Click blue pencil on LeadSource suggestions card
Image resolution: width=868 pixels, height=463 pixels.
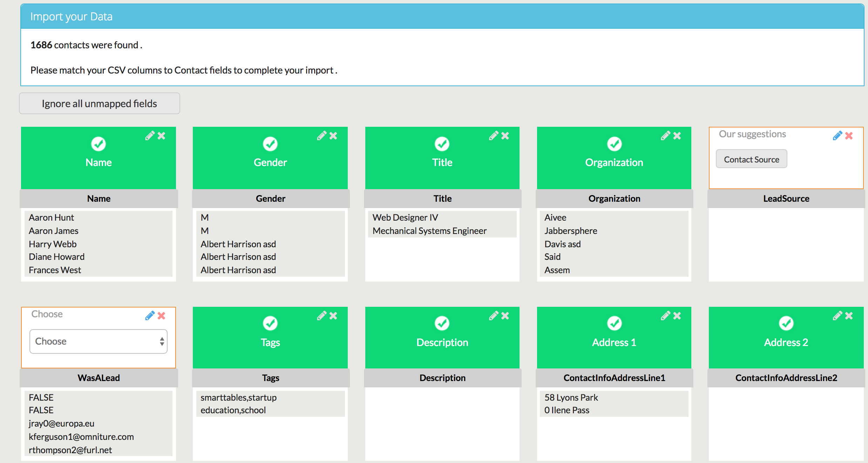[838, 136]
